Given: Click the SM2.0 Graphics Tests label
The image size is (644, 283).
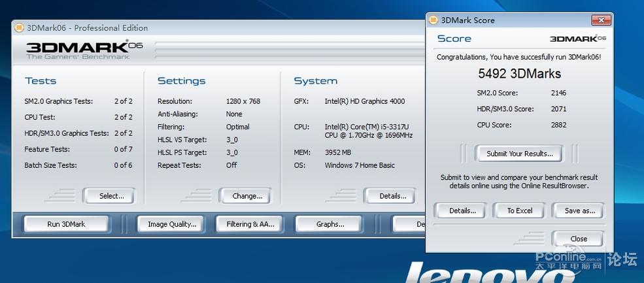Looking at the screenshot, I should pyautogui.click(x=59, y=101).
